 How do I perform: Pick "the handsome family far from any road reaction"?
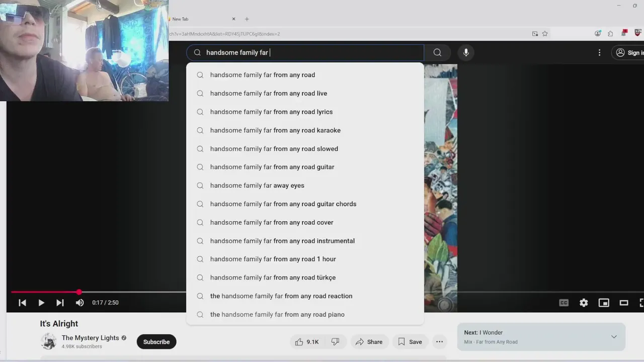pyautogui.click(x=305, y=296)
